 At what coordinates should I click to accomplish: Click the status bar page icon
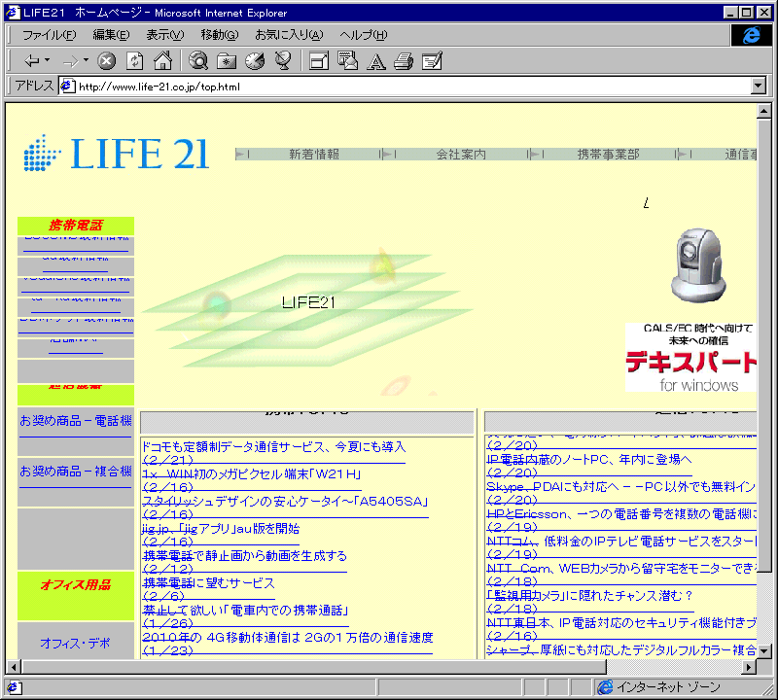(13, 687)
